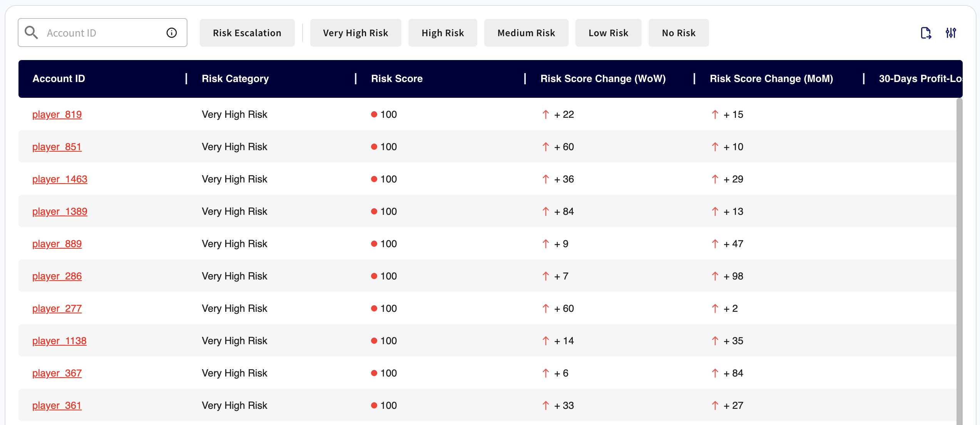This screenshot has width=980, height=425.
Task: Click the Account ID search field
Action: (102, 33)
